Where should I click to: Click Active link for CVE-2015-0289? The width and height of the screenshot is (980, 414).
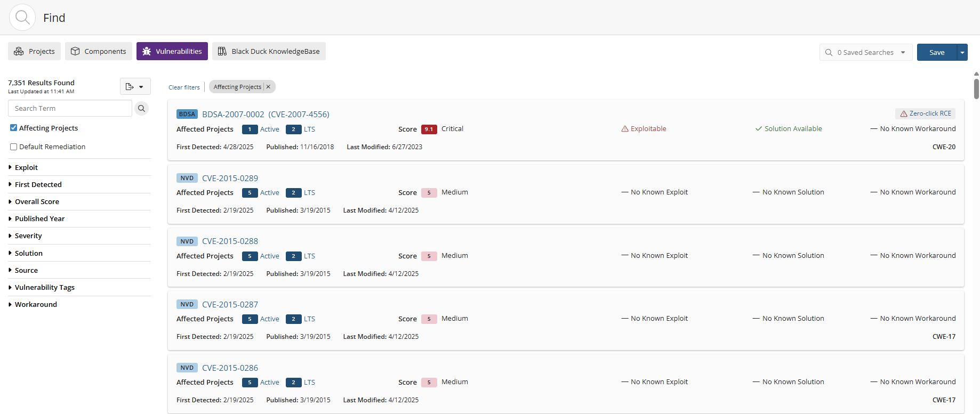269,193
